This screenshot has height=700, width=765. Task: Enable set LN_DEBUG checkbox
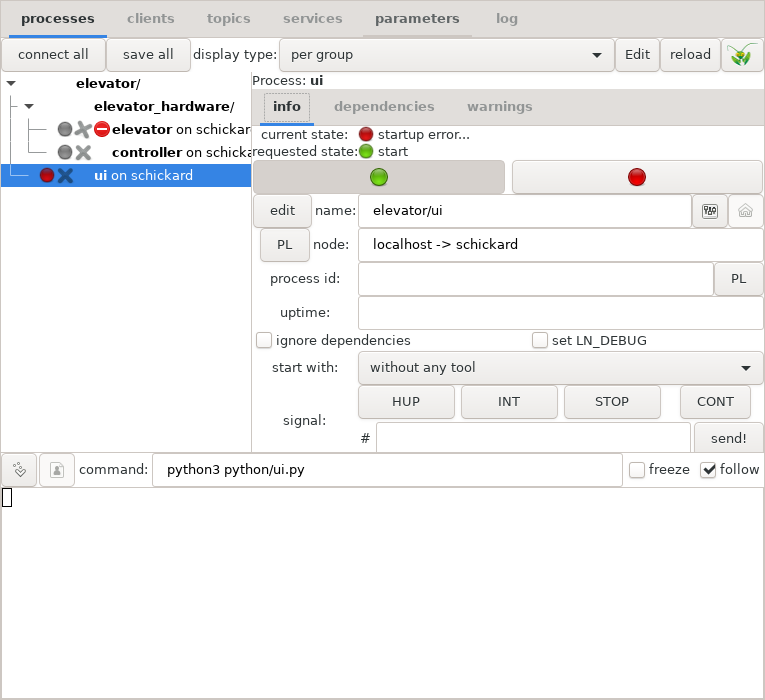pyautogui.click(x=540, y=340)
